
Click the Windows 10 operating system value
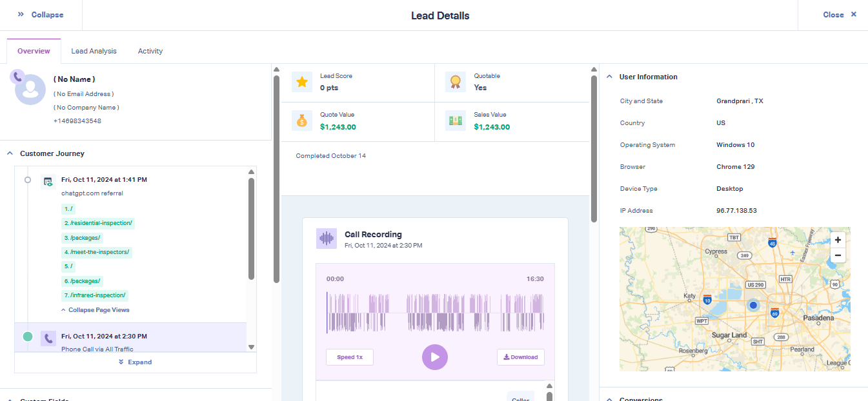tap(735, 145)
